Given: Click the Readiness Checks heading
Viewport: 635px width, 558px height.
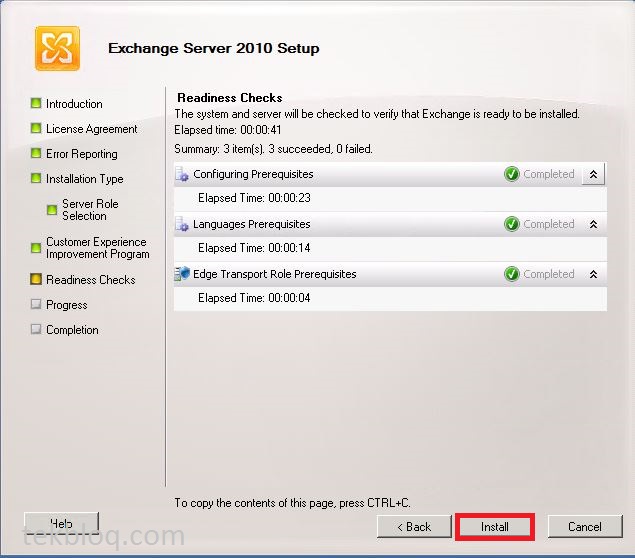Looking at the screenshot, I should [230, 98].
